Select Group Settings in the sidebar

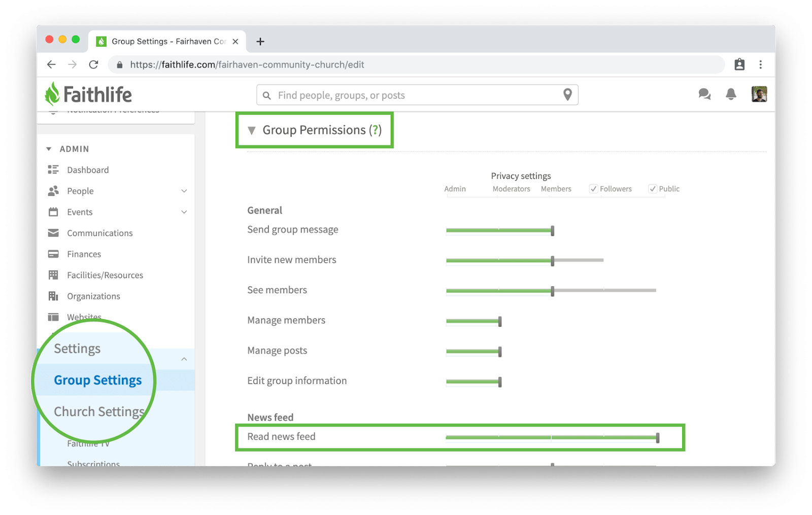[98, 380]
